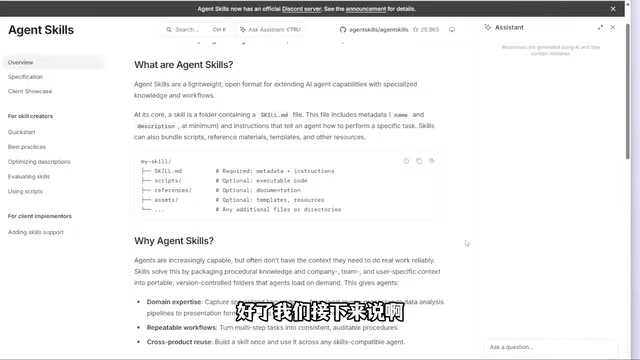Open Evaluating skills sidebar page
This screenshot has width=640, height=360.
(29, 177)
